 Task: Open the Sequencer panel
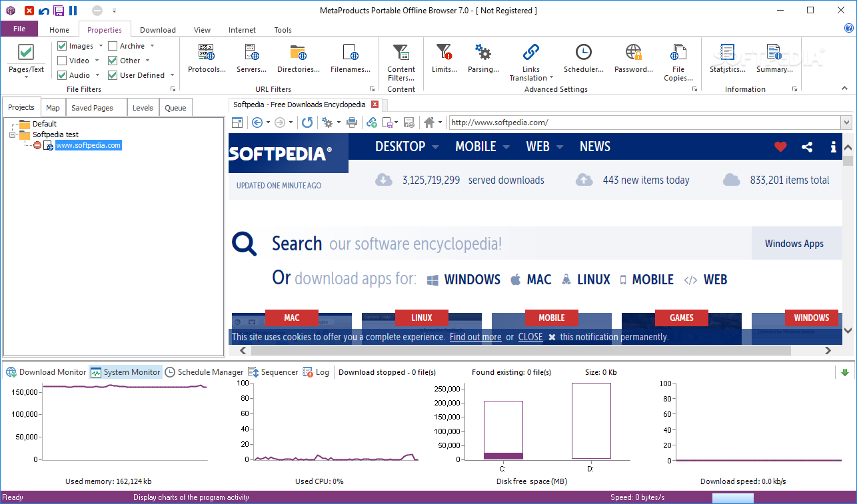click(273, 372)
